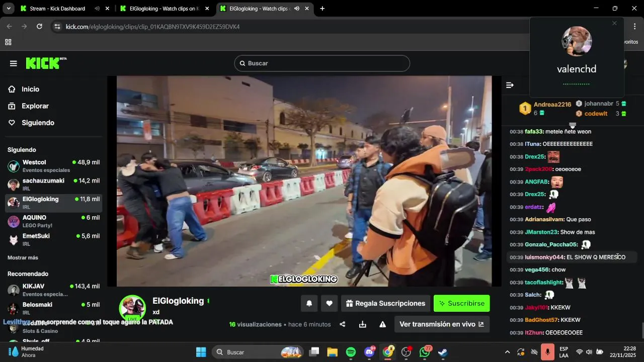Click Ver transmisión en vivo button
644x362 pixels.
tap(442, 324)
